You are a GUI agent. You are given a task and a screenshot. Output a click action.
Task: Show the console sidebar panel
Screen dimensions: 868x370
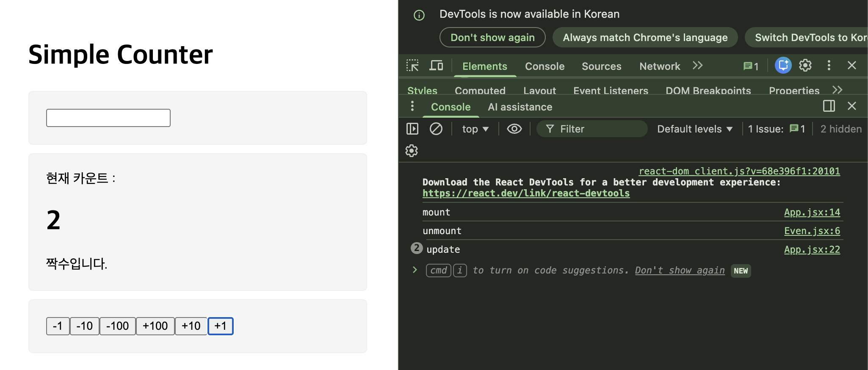(x=412, y=129)
